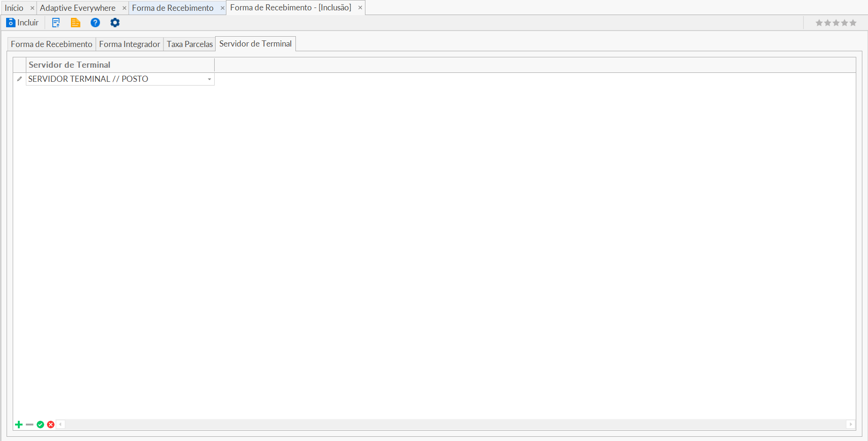The width and height of the screenshot is (868, 441).
Task: Click the blue document export icon
Action: (56, 23)
